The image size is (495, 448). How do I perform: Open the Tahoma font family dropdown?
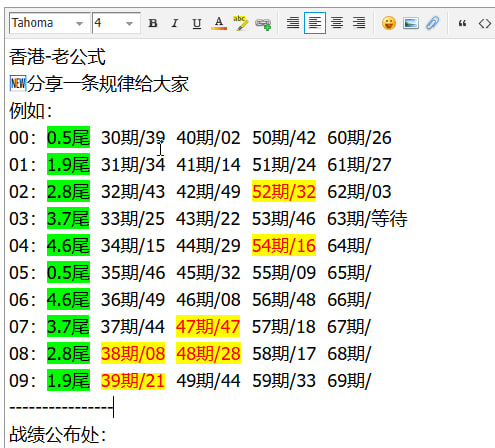pos(50,23)
